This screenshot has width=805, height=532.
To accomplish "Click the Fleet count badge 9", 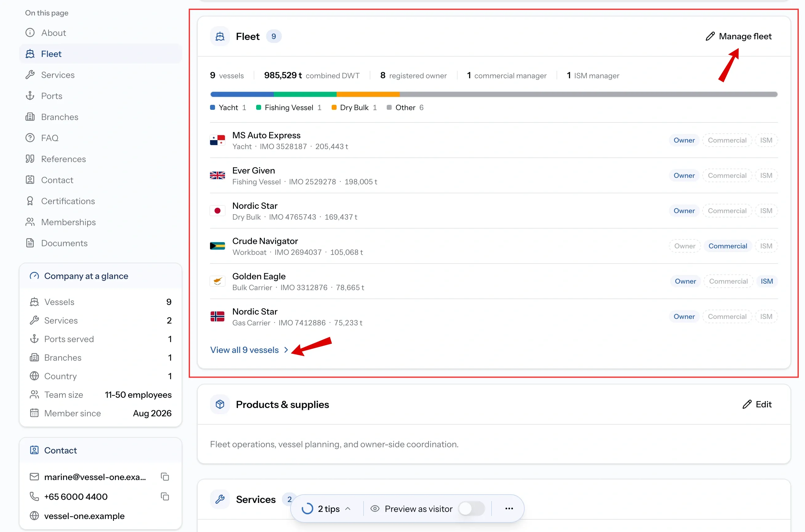I will click(273, 36).
